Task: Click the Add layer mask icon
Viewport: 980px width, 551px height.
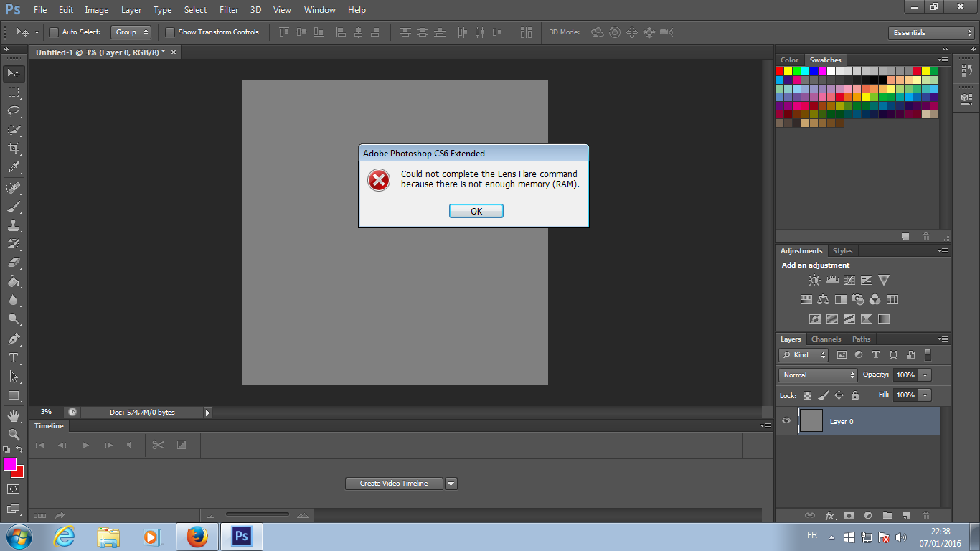Action: 849,516
